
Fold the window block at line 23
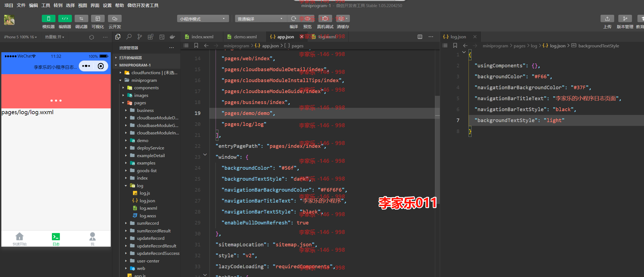pos(205,155)
